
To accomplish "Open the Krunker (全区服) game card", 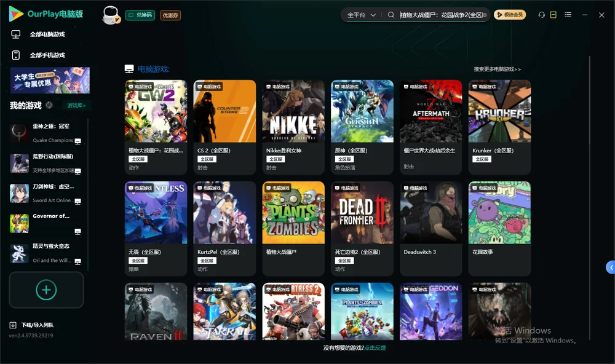I will (x=499, y=127).
